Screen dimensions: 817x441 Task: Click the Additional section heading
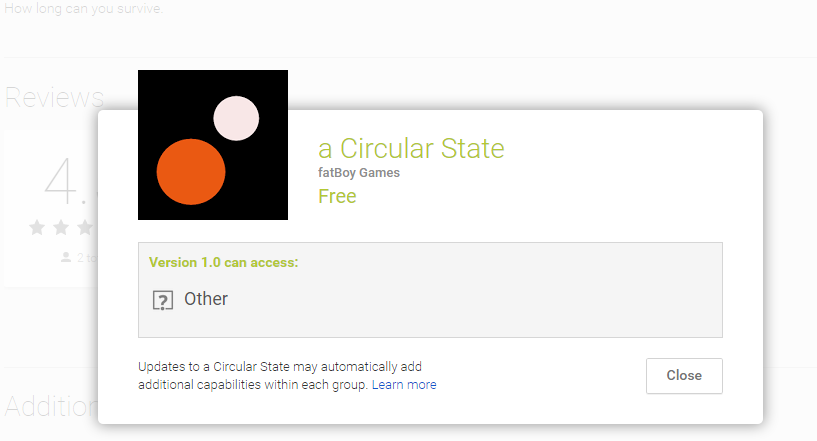(x=50, y=406)
